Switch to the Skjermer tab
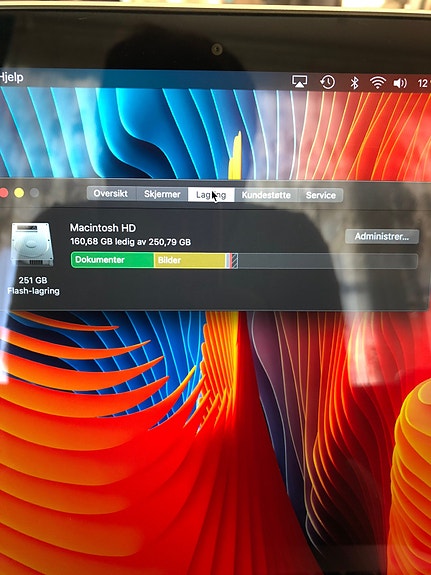 162,194
